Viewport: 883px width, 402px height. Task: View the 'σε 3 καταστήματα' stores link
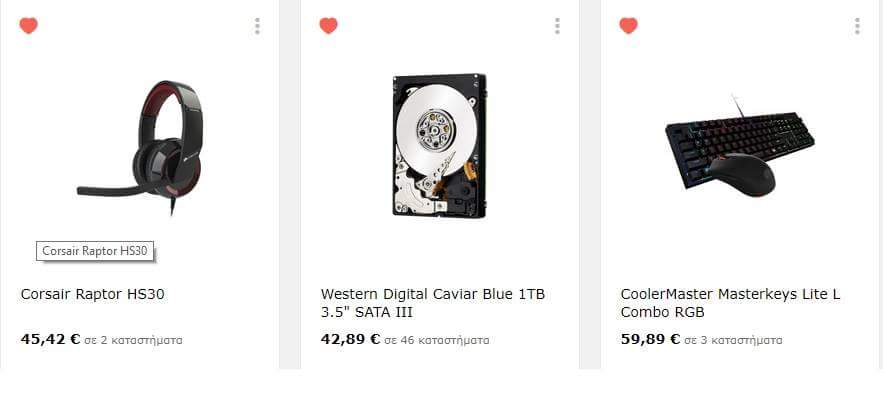coord(733,341)
